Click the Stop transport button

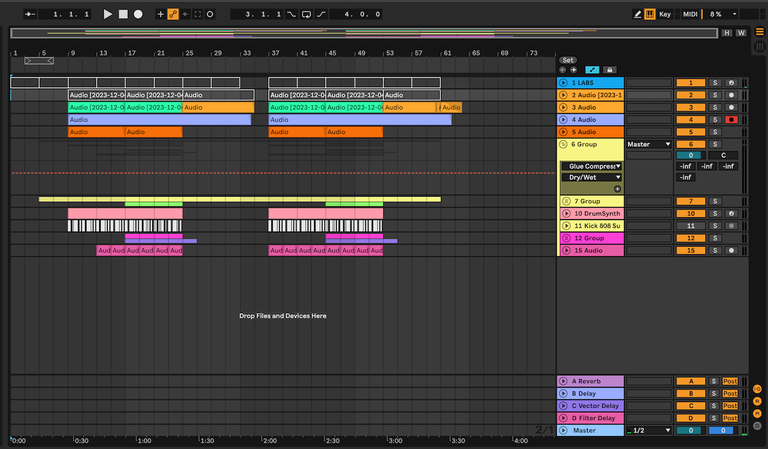[123, 14]
